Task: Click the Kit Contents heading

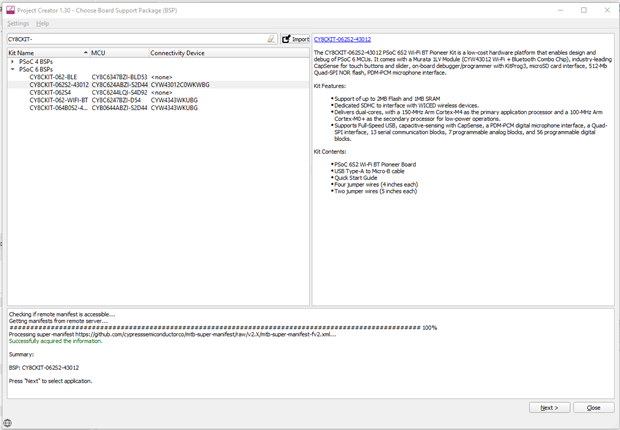Action: [330, 152]
